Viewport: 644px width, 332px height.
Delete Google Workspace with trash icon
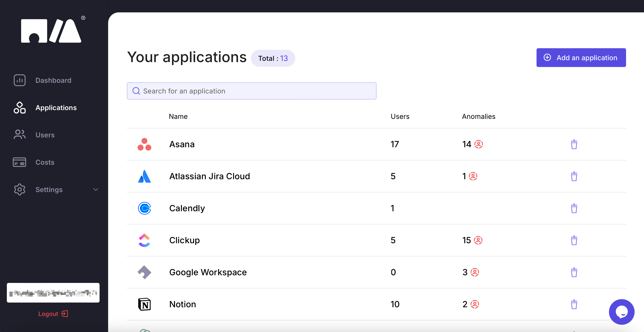(x=574, y=272)
